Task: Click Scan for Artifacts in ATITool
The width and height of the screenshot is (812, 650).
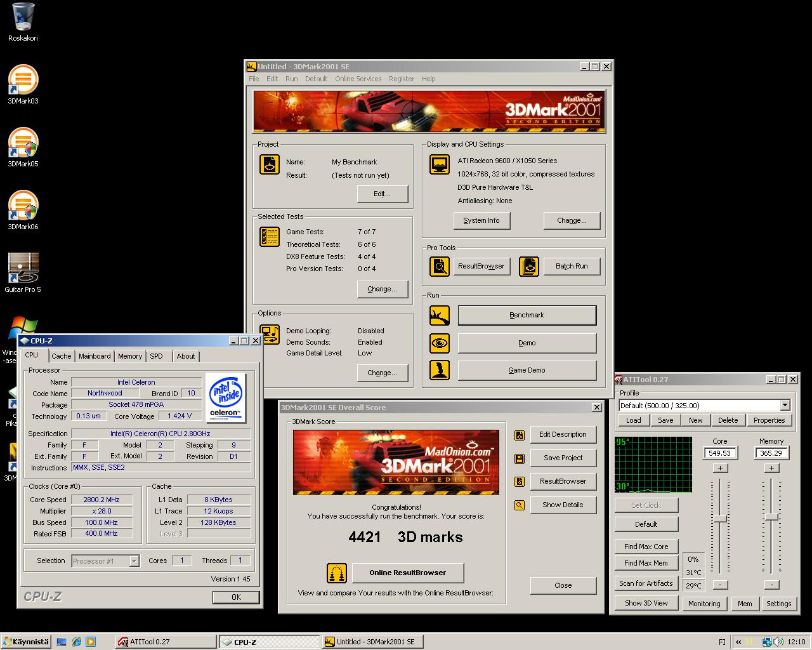Action: (x=646, y=583)
